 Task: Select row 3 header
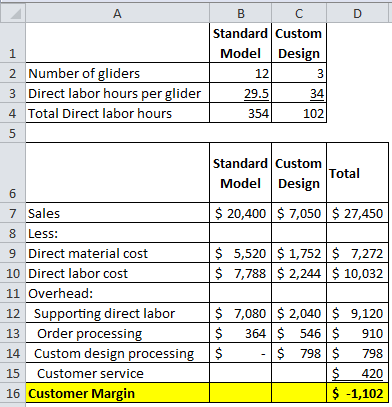click(13, 93)
